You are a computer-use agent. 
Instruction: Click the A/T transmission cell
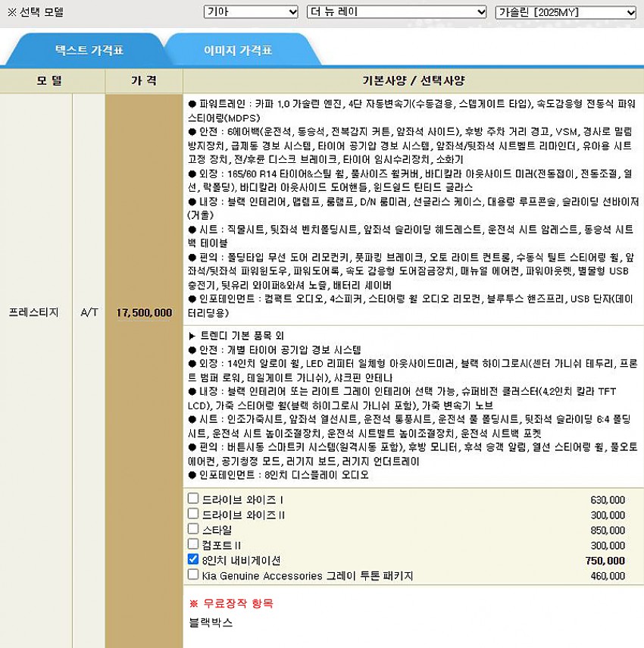[89, 312]
